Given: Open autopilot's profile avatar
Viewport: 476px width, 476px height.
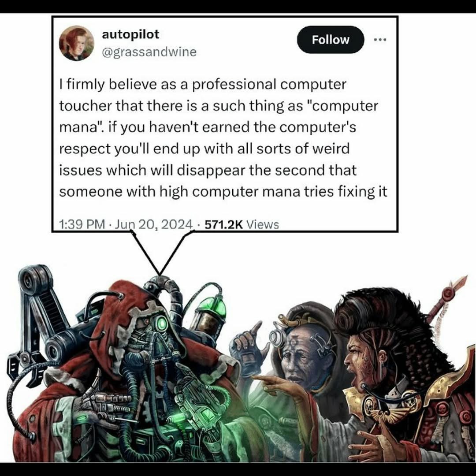Looking at the screenshot, I should click(77, 43).
